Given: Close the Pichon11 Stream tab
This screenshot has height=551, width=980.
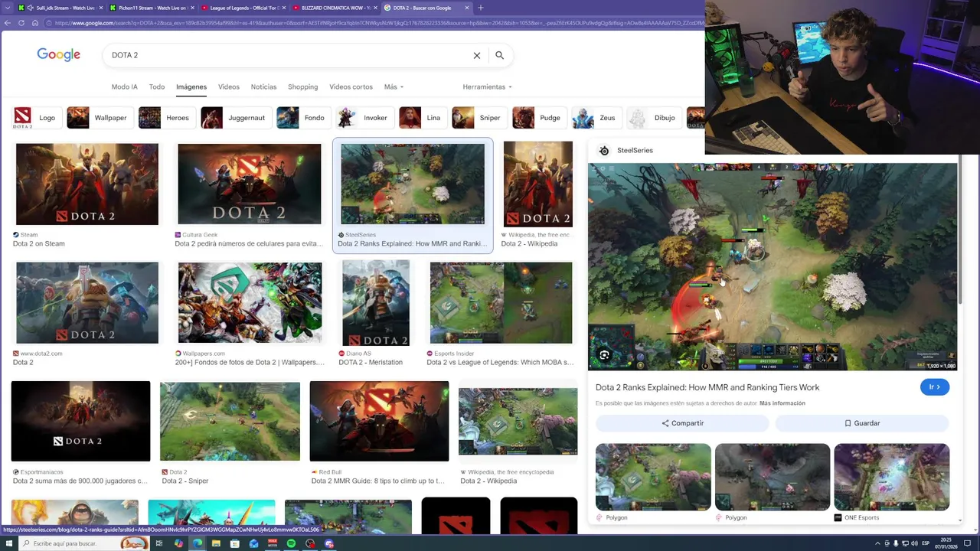Looking at the screenshot, I should point(191,8).
